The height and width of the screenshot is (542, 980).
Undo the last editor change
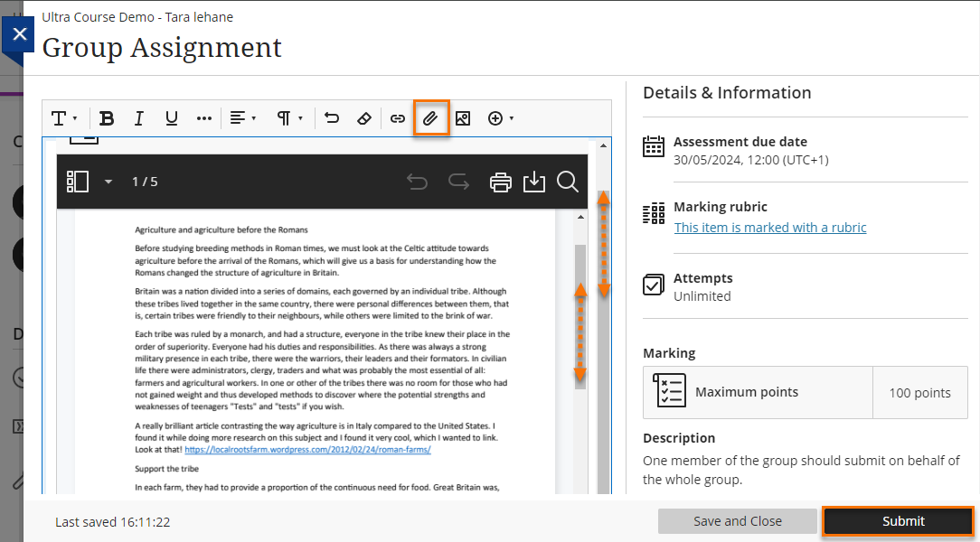(x=331, y=117)
